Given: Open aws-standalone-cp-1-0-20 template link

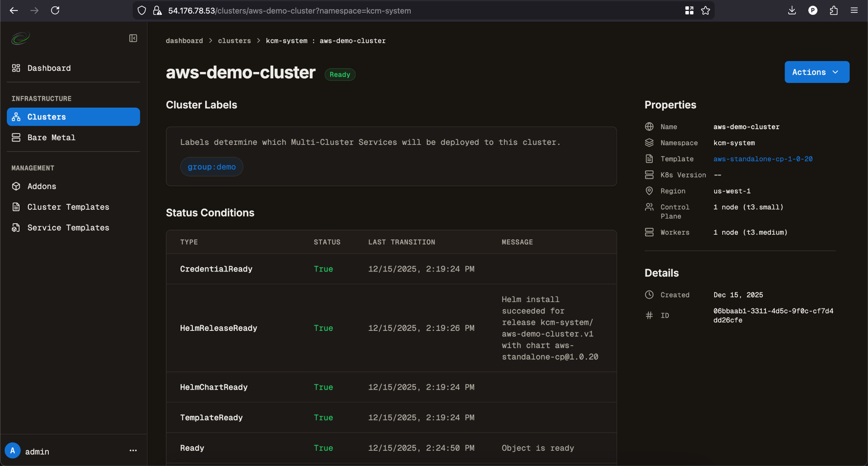Looking at the screenshot, I should point(763,159).
